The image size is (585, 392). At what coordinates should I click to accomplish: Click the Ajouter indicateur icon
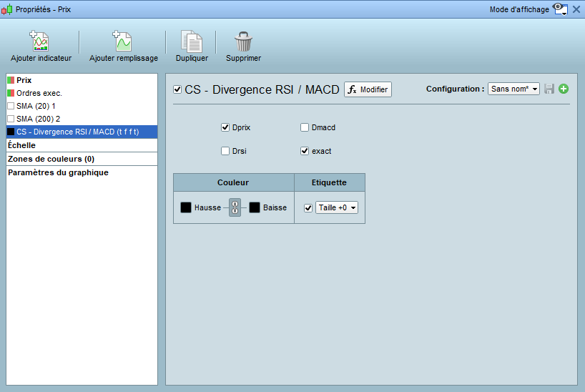coord(39,41)
